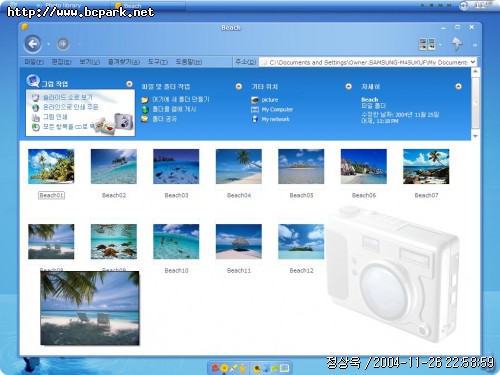
Task: Open the Back button history dropdown arrow
Action: [49, 44]
